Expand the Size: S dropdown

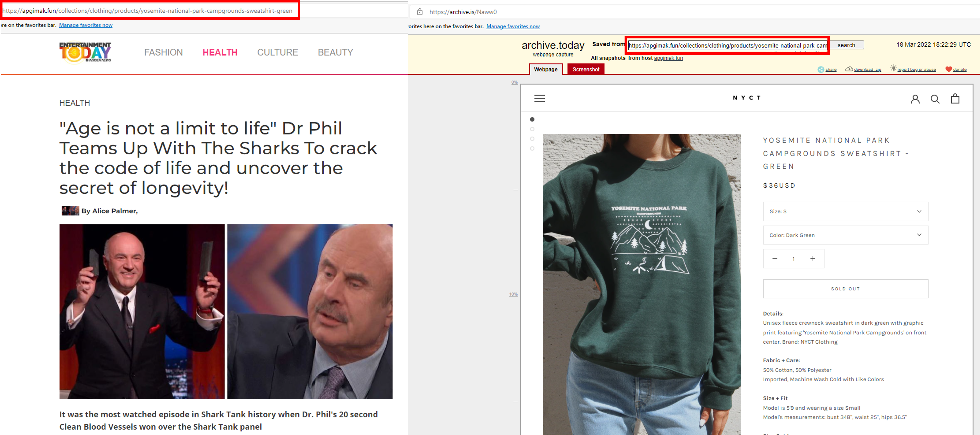pyautogui.click(x=845, y=211)
